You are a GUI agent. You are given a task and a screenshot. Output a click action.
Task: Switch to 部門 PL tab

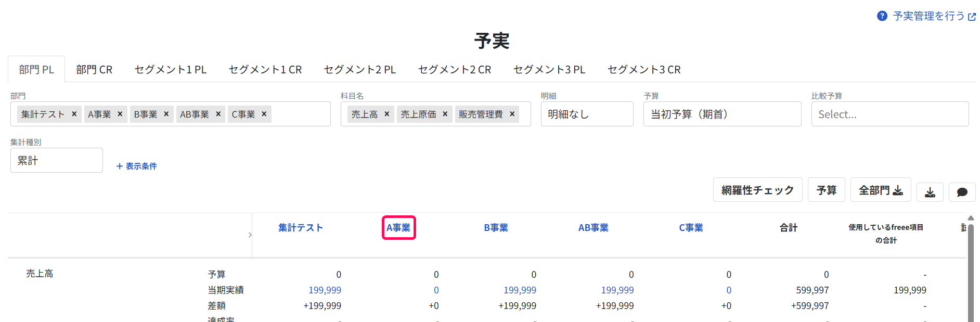(36, 69)
